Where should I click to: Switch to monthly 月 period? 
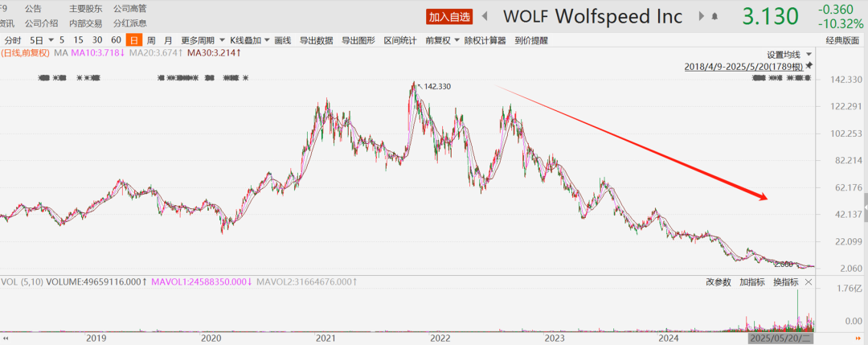pos(168,40)
